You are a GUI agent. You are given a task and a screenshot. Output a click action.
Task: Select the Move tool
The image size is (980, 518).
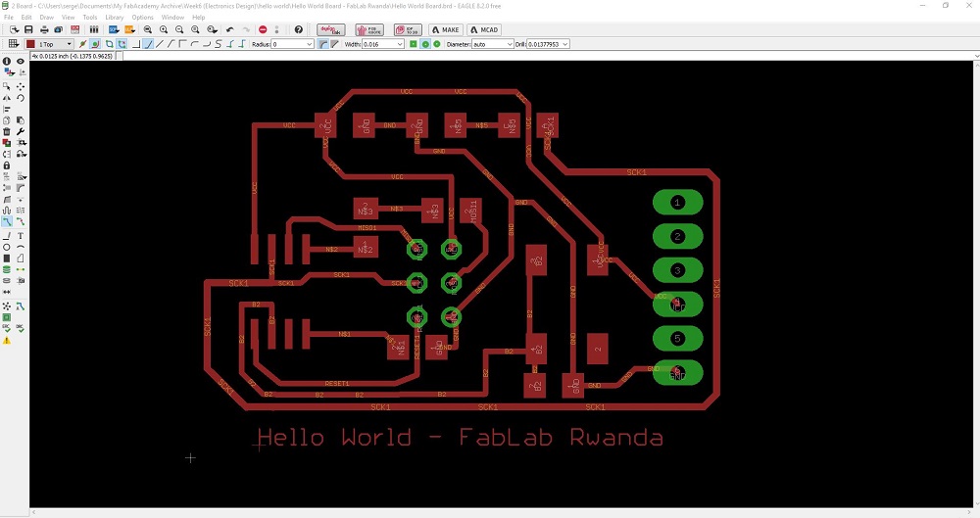point(21,86)
